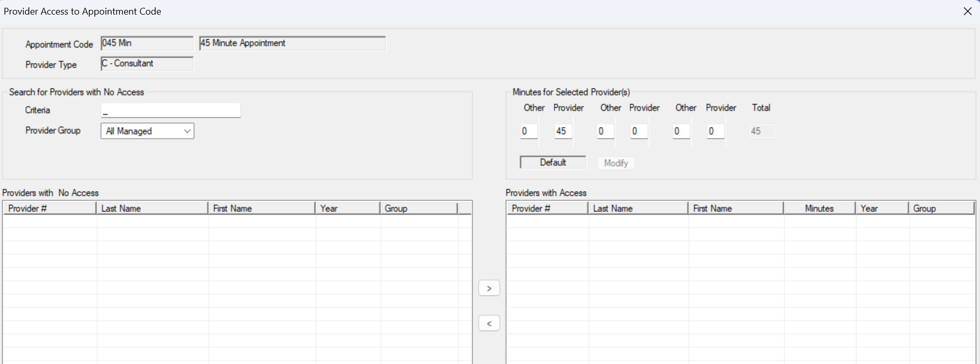This screenshot has height=364, width=980.
Task: Click the first Other minutes field
Action: click(x=529, y=131)
